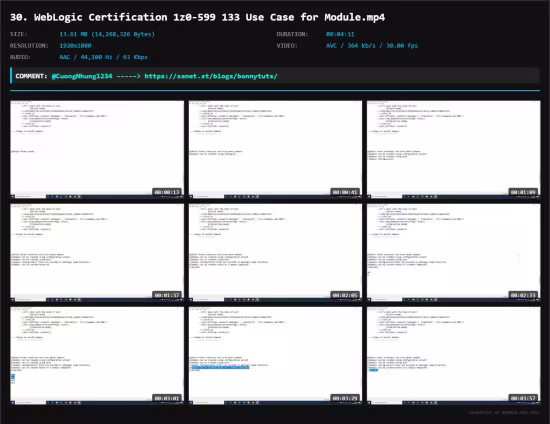This screenshot has width=550, height=424.
Task: Click the COMMENT: label
Action: point(31,76)
